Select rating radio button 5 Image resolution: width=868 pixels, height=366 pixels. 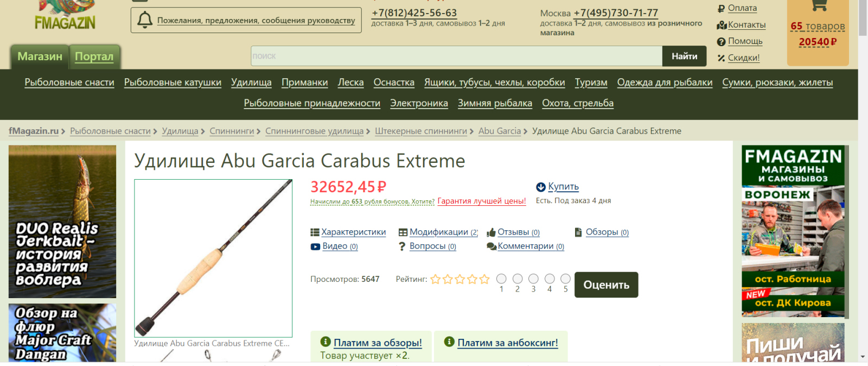[x=565, y=279]
